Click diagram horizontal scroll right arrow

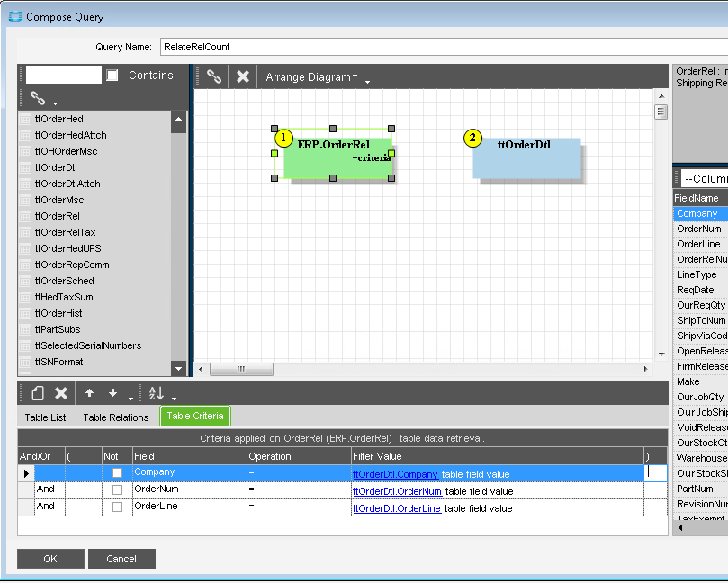[x=645, y=369]
